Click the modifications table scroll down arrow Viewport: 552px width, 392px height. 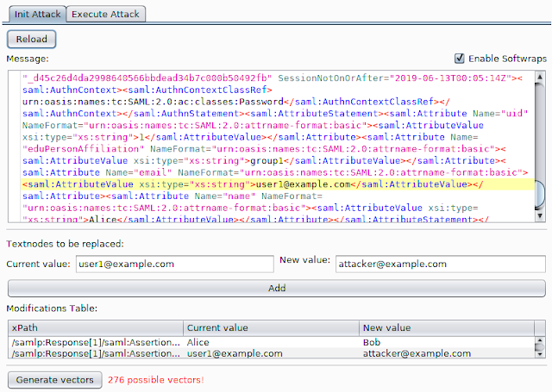click(x=540, y=354)
